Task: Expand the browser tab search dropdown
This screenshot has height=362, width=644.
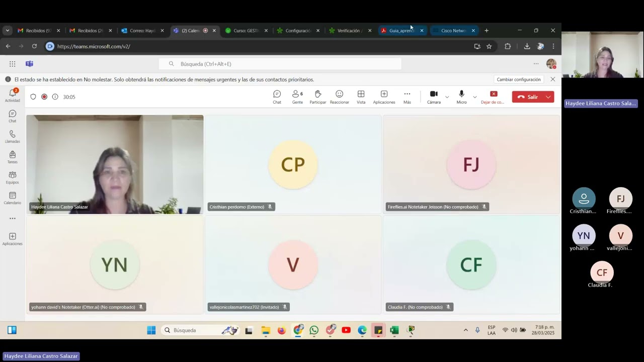Action: pyautogui.click(x=7, y=31)
